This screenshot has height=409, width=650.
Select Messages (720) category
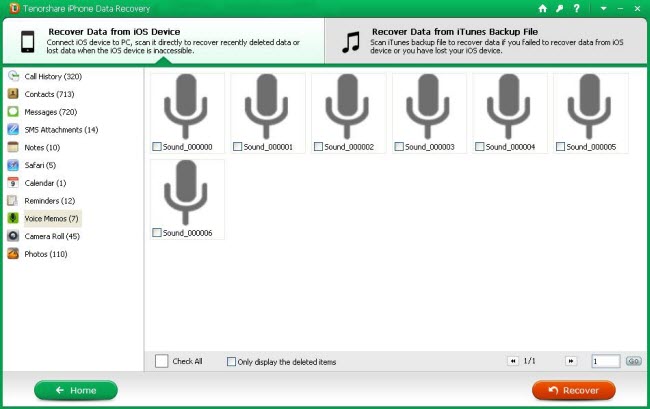pyautogui.click(x=51, y=112)
